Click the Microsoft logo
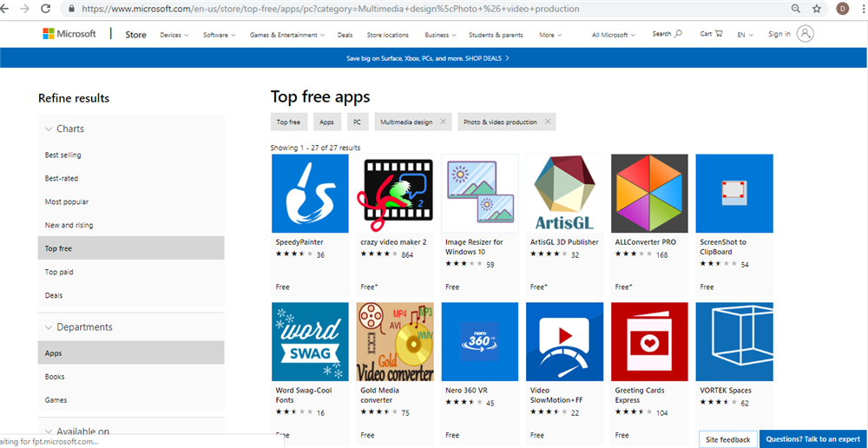 [x=69, y=34]
